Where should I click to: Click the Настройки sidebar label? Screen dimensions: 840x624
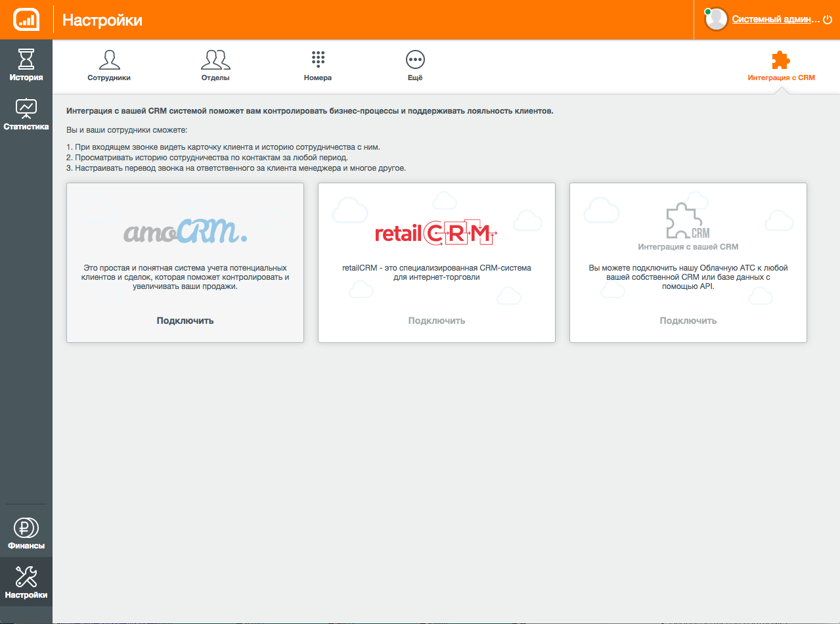coord(26,595)
